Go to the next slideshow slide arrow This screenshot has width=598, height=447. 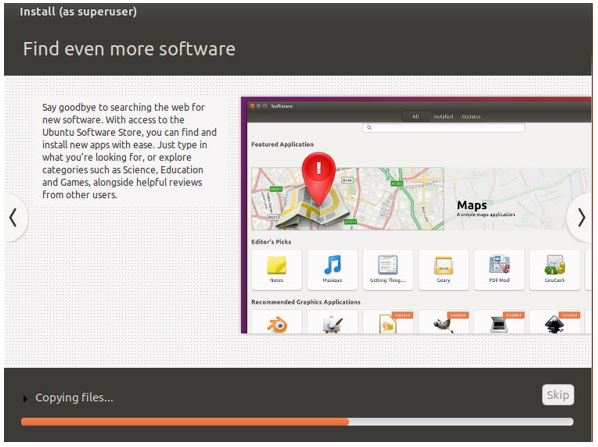581,218
